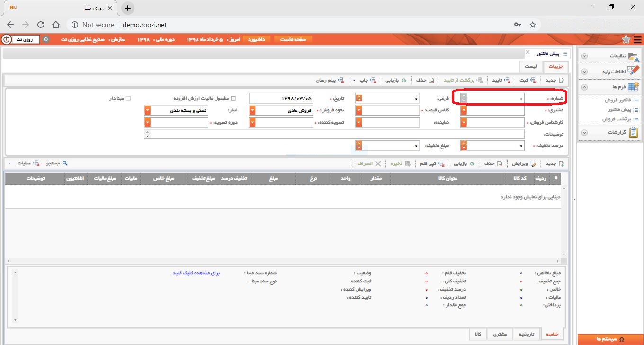Open the نماینده (agent) dropdown arrow

pos(359,122)
